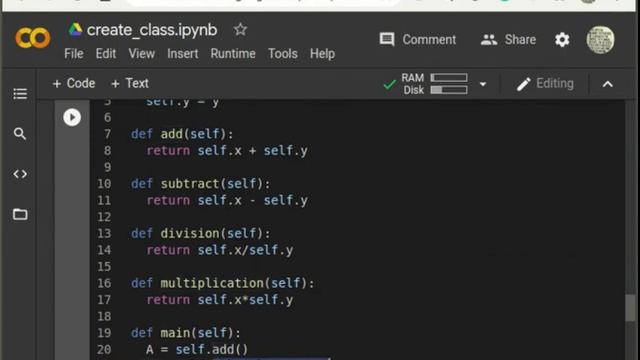Click the vertical scrollbar thumb
The height and width of the screenshot is (360, 640).
[631, 307]
